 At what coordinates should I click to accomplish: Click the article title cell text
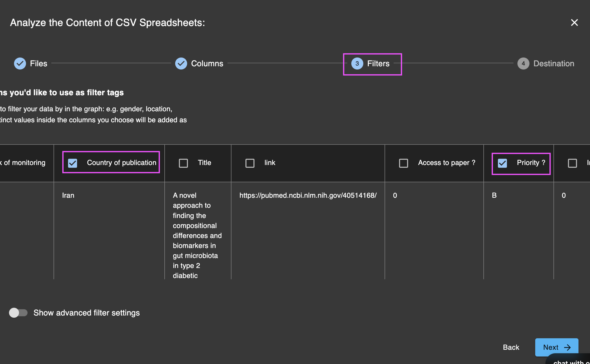click(x=197, y=235)
